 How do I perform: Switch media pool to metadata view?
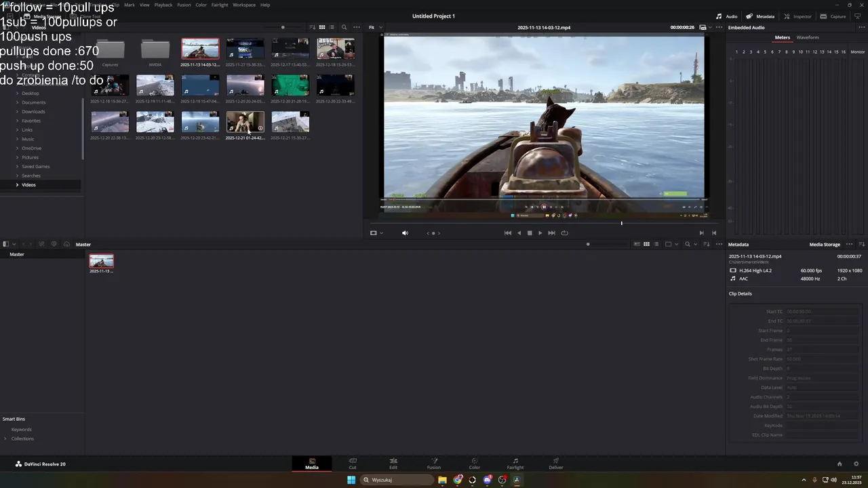(x=637, y=244)
